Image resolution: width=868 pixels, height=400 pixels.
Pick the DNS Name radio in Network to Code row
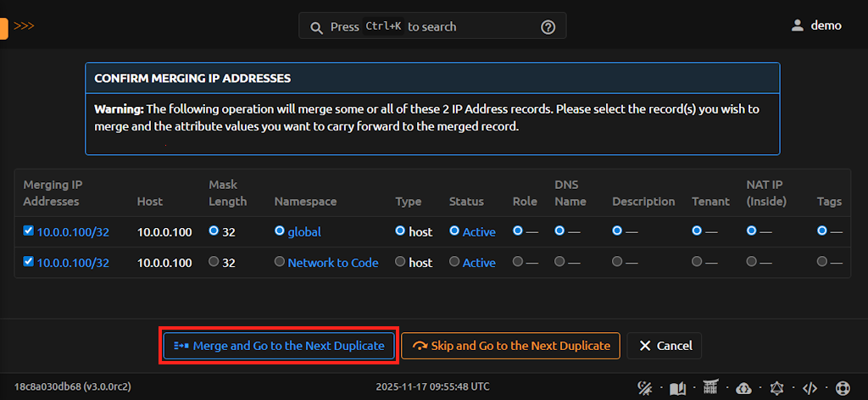[559, 262]
